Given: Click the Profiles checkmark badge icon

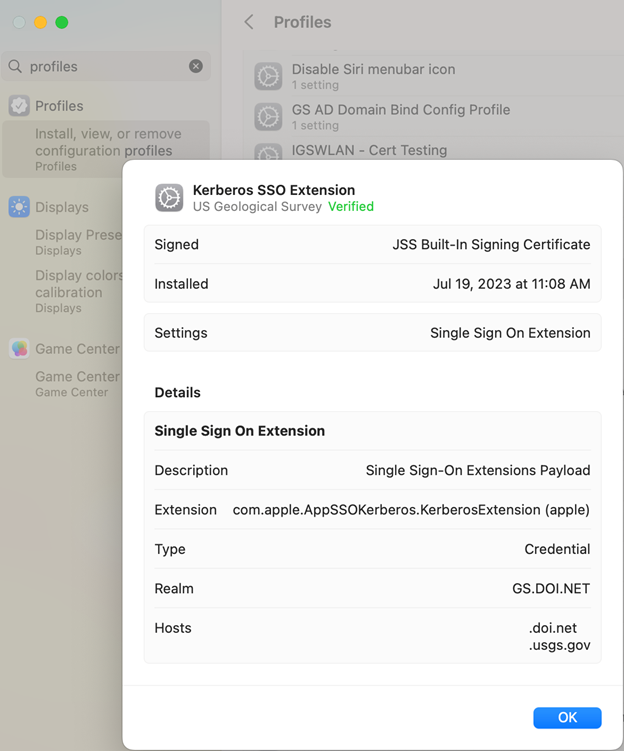Looking at the screenshot, I should (19, 106).
